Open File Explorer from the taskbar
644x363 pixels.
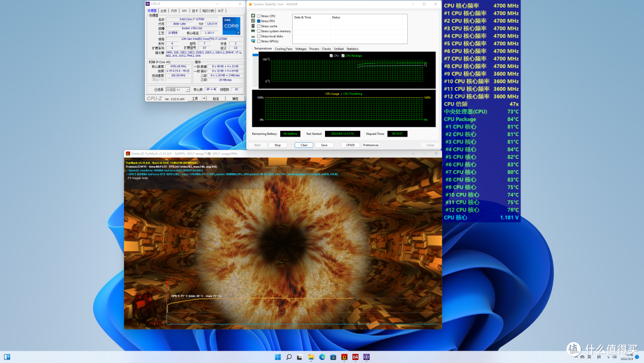coord(311,357)
